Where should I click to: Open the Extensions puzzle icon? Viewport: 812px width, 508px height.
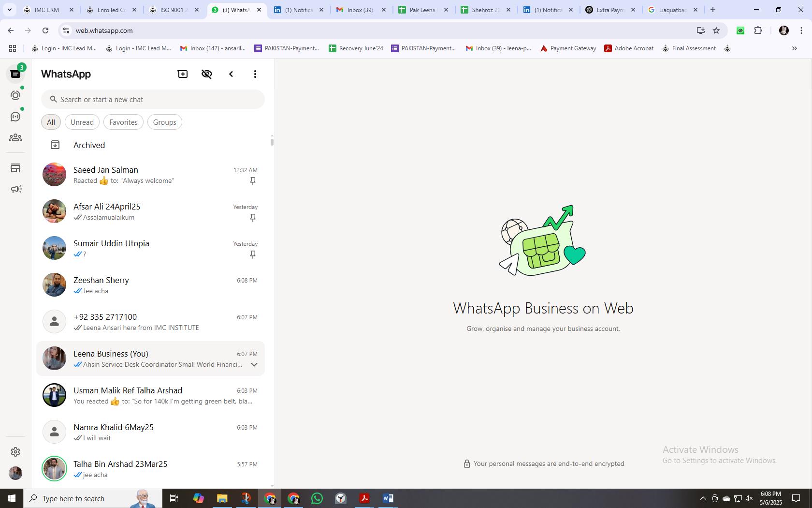pos(758,30)
